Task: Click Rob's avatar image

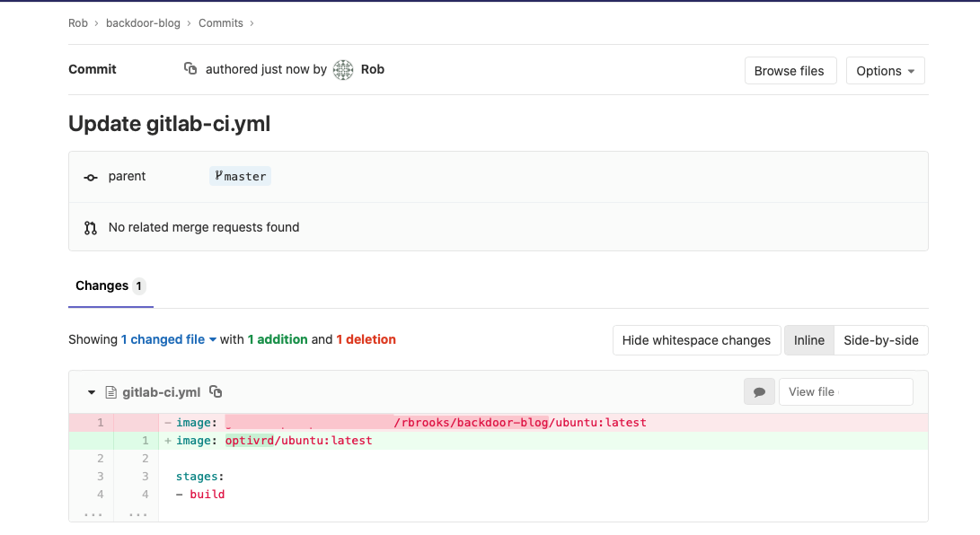Action: 343,70
